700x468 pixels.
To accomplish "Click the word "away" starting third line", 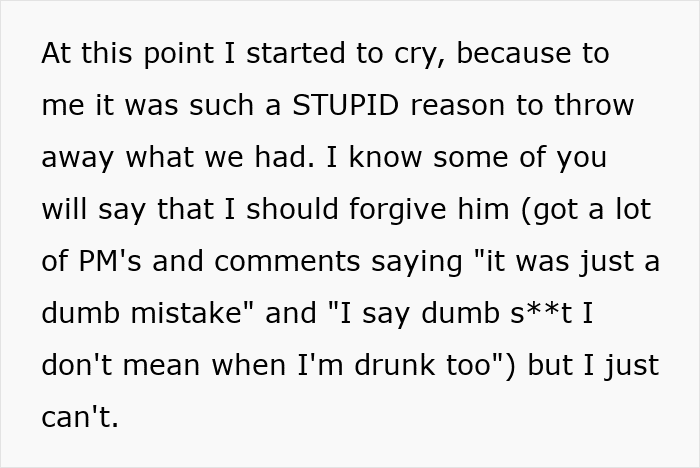I will click(77, 159).
